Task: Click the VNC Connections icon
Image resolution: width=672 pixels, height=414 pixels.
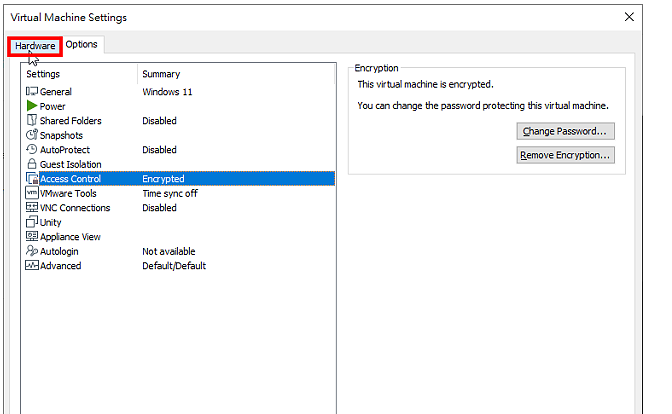Action: click(32, 207)
